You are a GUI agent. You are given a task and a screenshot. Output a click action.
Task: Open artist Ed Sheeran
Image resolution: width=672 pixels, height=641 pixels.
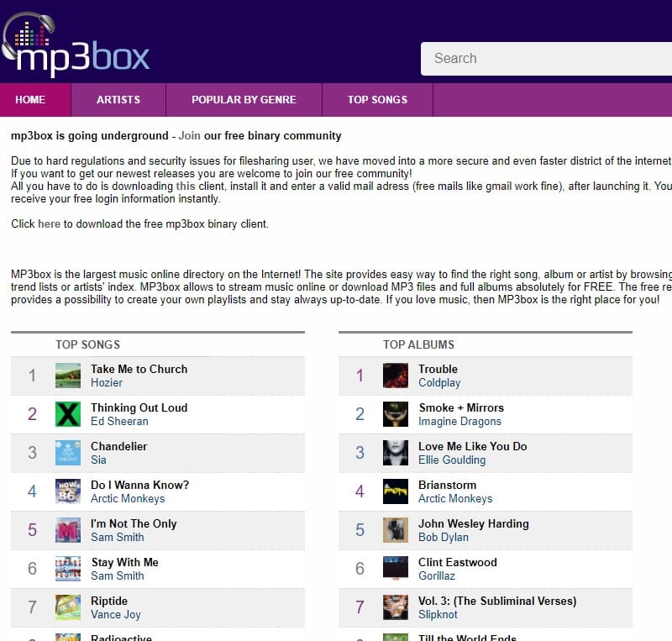[119, 421]
